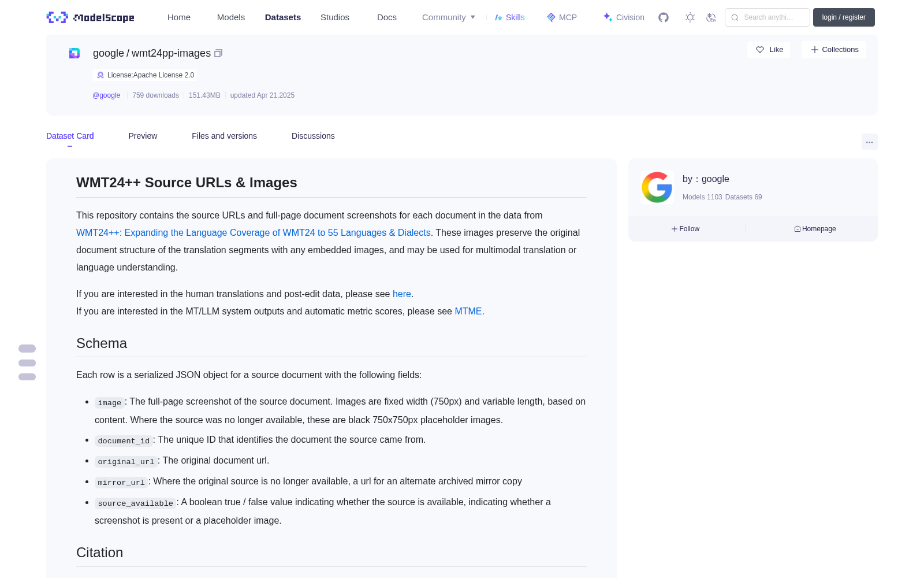Open the three-dot more options menu
This screenshot has height=578, width=924.
(870, 142)
